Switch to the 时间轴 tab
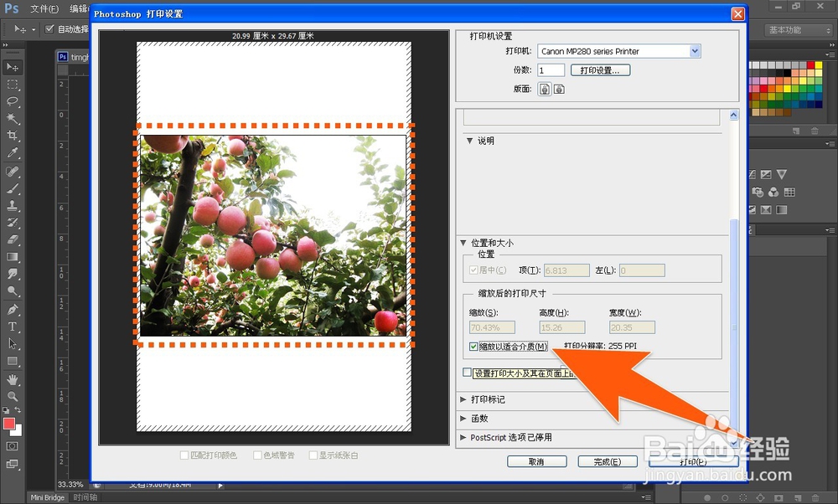 (x=85, y=497)
